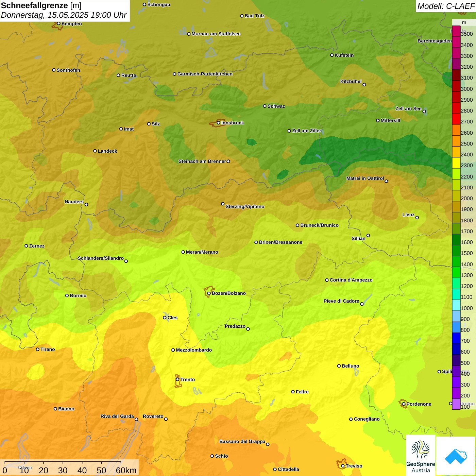This screenshot has width=476, height=476.
Task: Click the Cortina d'Ampezzo label
Action: tap(351, 280)
